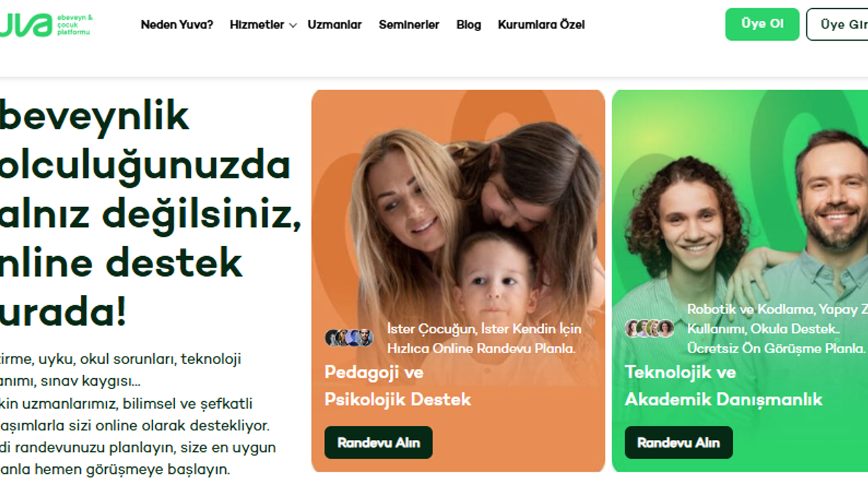Click the Hizmetler menu label
This screenshot has height=488, width=868.
257,25
